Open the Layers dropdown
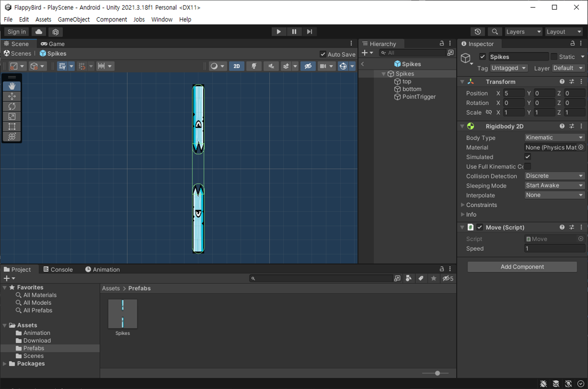 [x=524, y=32]
